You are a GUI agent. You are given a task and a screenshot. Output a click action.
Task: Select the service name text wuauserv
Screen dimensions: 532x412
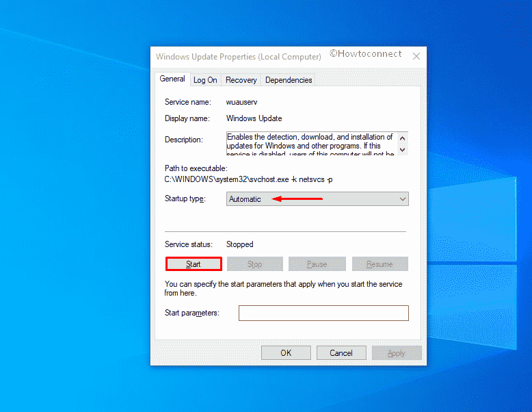pyautogui.click(x=241, y=102)
